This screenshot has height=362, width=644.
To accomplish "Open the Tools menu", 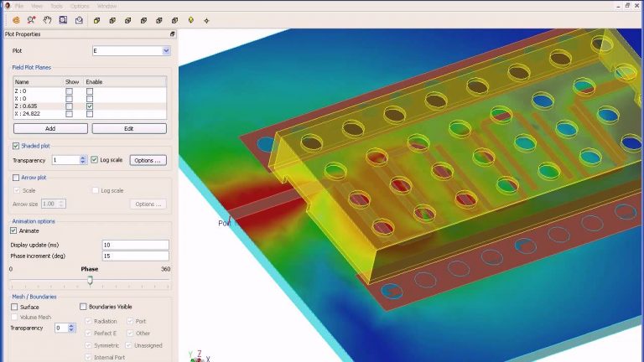I will click(55, 6).
